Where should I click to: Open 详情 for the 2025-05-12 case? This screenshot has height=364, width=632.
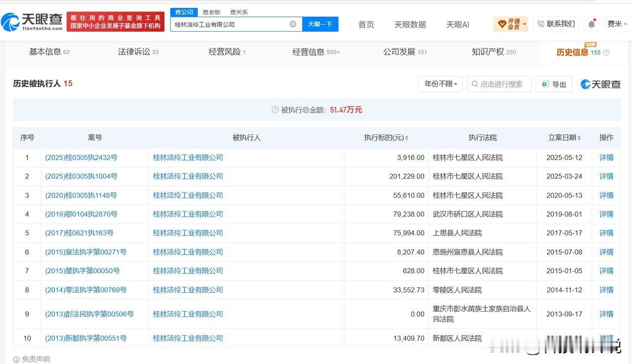coord(606,157)
